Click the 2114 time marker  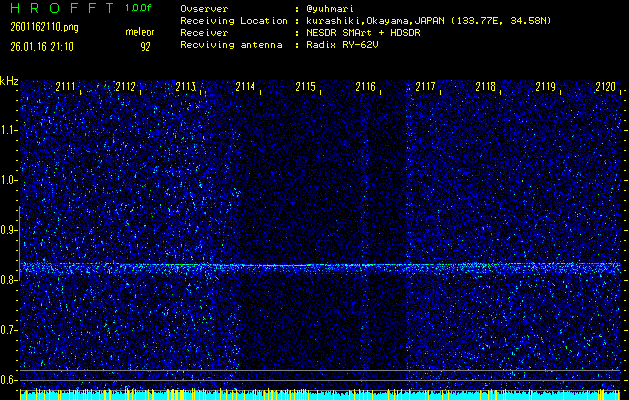[x=245, y=87]
